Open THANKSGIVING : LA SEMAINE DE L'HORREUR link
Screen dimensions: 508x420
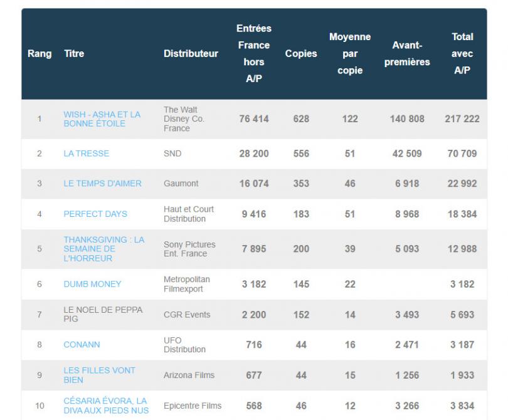(103, 249)
